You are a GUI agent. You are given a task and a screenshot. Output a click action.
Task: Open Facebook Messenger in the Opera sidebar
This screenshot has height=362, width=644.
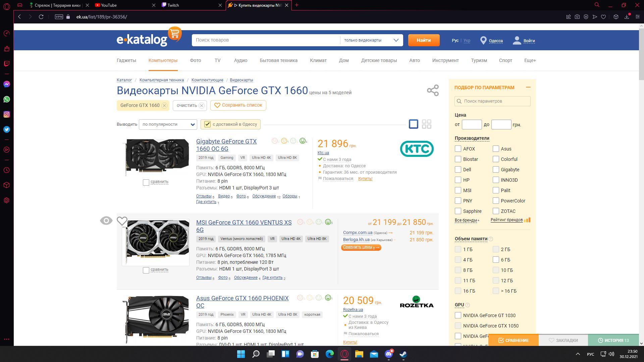tap(7, 84)
